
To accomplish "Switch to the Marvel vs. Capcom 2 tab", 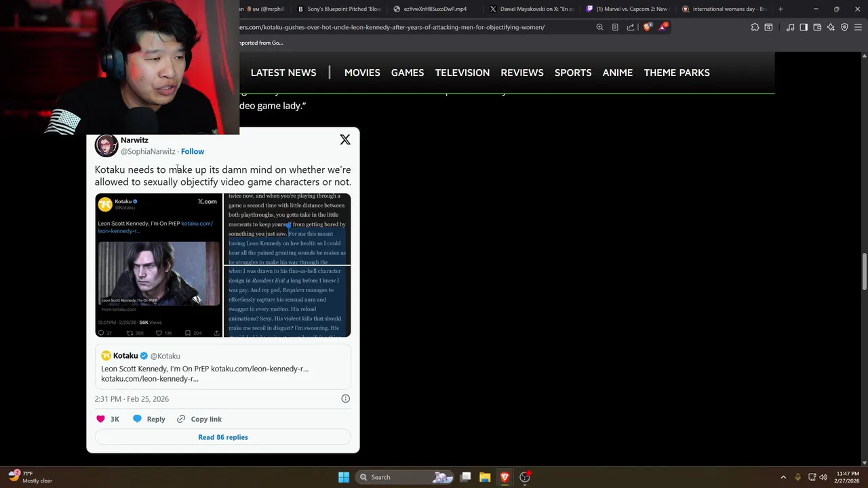I will point(628,9).
